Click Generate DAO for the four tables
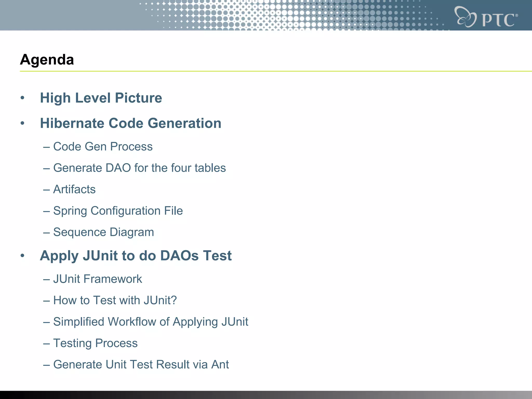 pos(139,168)
